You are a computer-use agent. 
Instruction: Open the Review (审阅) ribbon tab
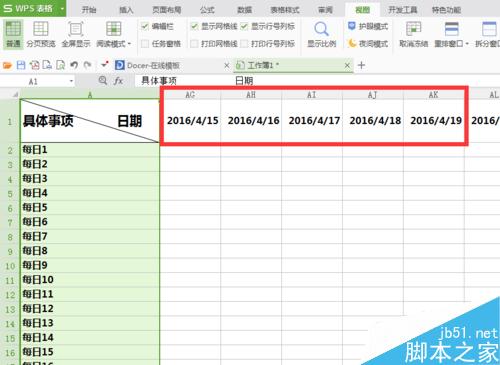point(325,10)
